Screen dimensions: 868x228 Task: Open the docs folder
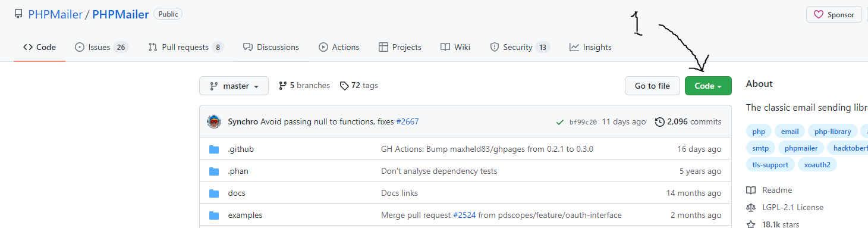pyautogui.click(x=237, y=193)
